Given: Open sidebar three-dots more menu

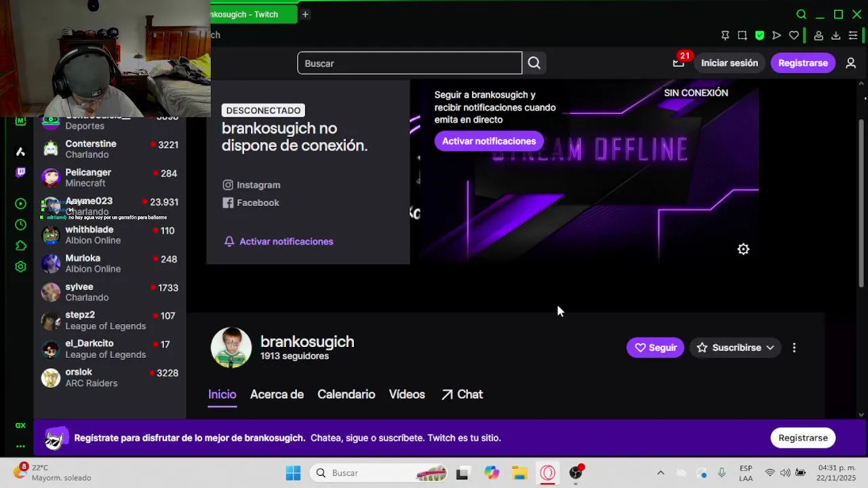Looking at the screenshot, I should coord(20,446).
